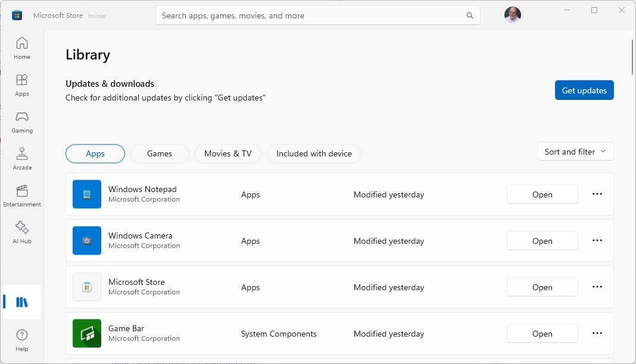Click the Microsoft Store logo icon
Image resolution: width=636 pixels, height=364 pixels.
click(17, 15)
